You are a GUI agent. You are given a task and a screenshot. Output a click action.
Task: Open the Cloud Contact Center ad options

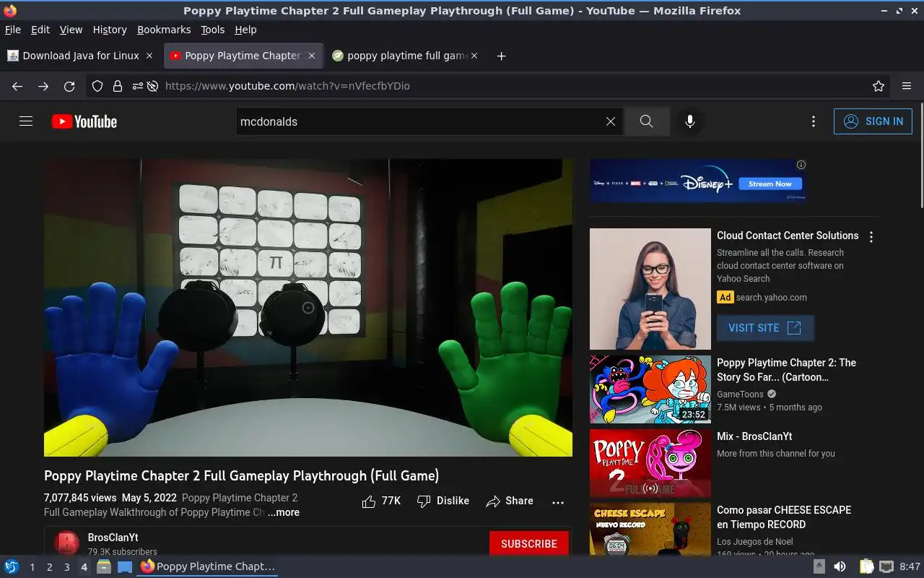[x=871, y=237]
